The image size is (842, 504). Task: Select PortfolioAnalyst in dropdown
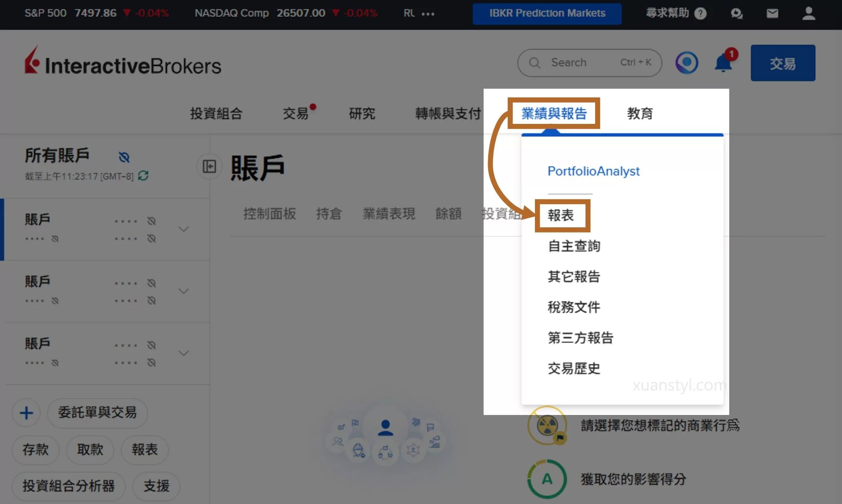pyautogui.click(x=594, y=171)
